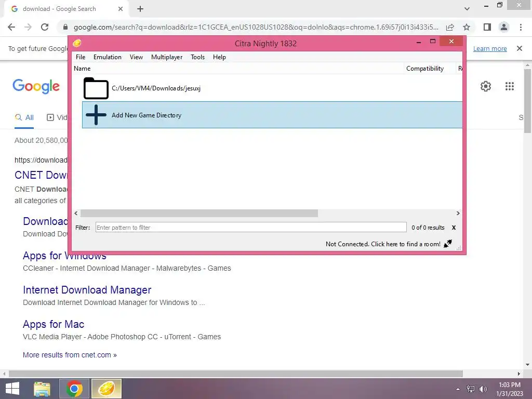532x399 pixels.
Task: Open network status tray icon
Action: pos(471,389)
